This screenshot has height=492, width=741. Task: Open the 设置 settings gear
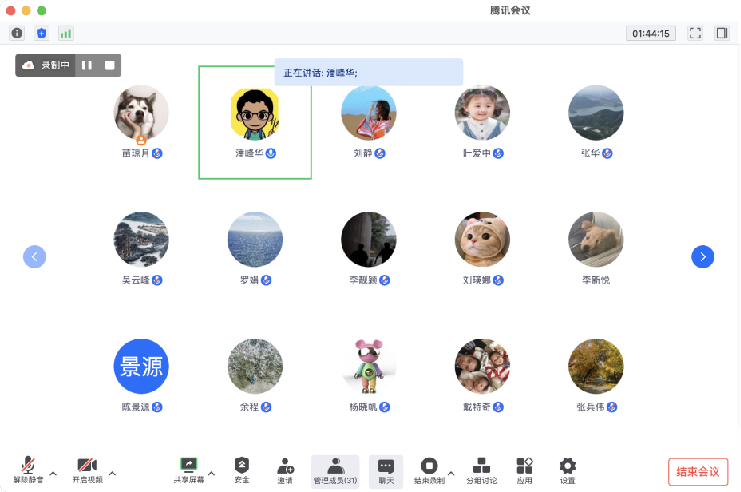point(568,469)
